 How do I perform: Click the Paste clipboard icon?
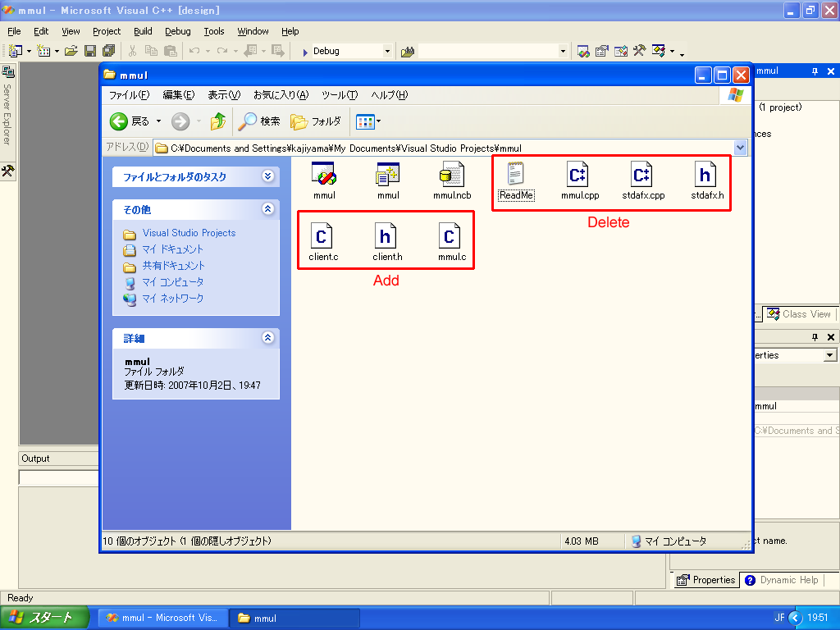point(171,51)
